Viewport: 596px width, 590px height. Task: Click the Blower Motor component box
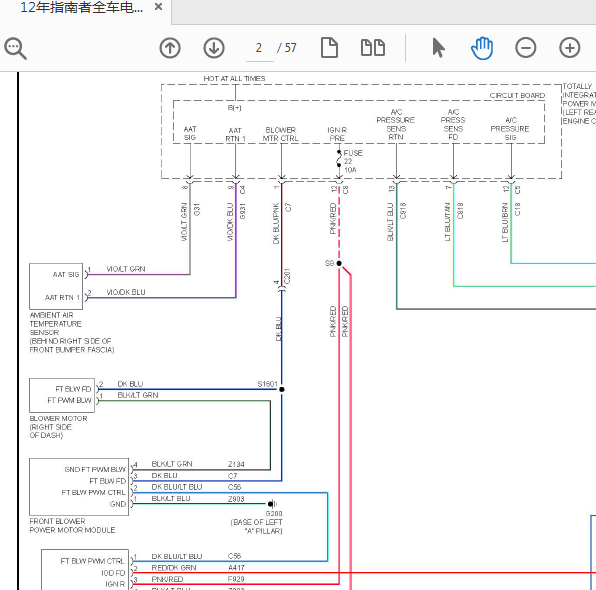(x=62, y=395)
